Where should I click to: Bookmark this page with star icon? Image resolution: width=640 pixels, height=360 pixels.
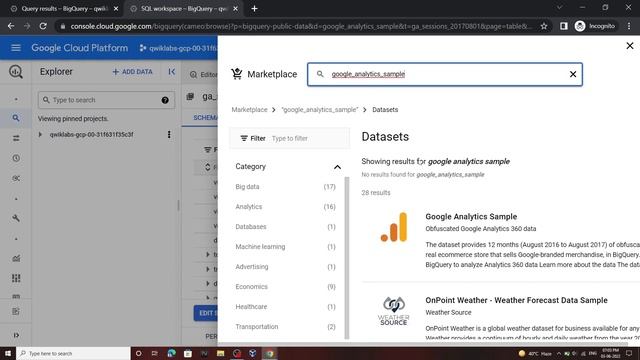544,26
